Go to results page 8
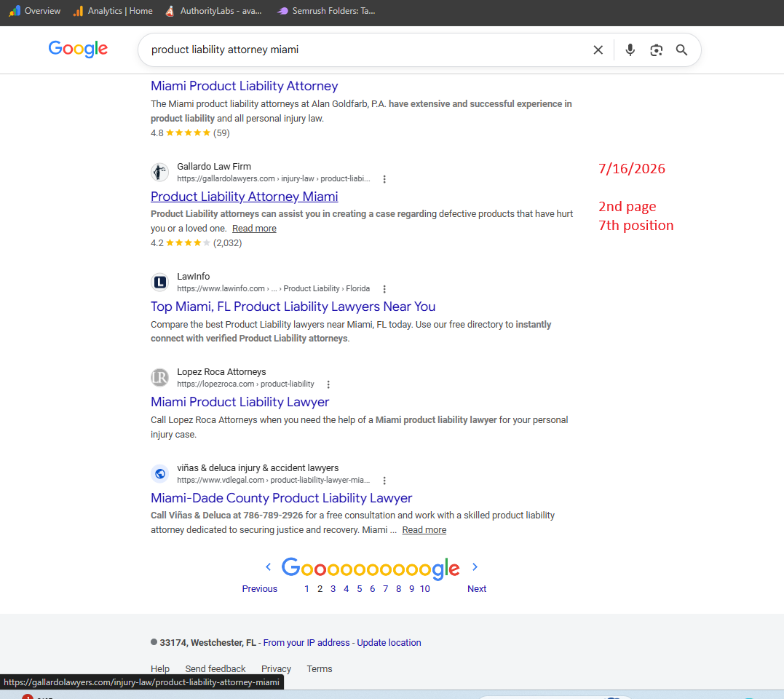Screen dimensions: 784x699 pyautogui.click(x=398, y=589)
